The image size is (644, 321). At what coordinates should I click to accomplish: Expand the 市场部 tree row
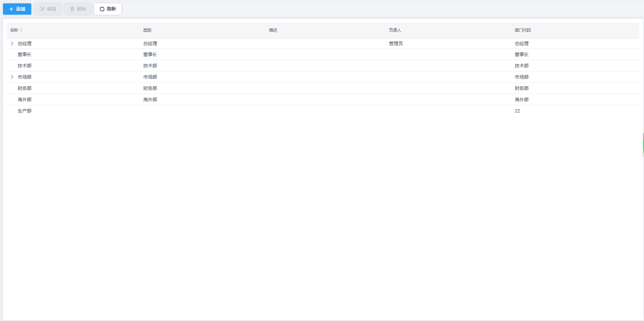coord(12,77)
